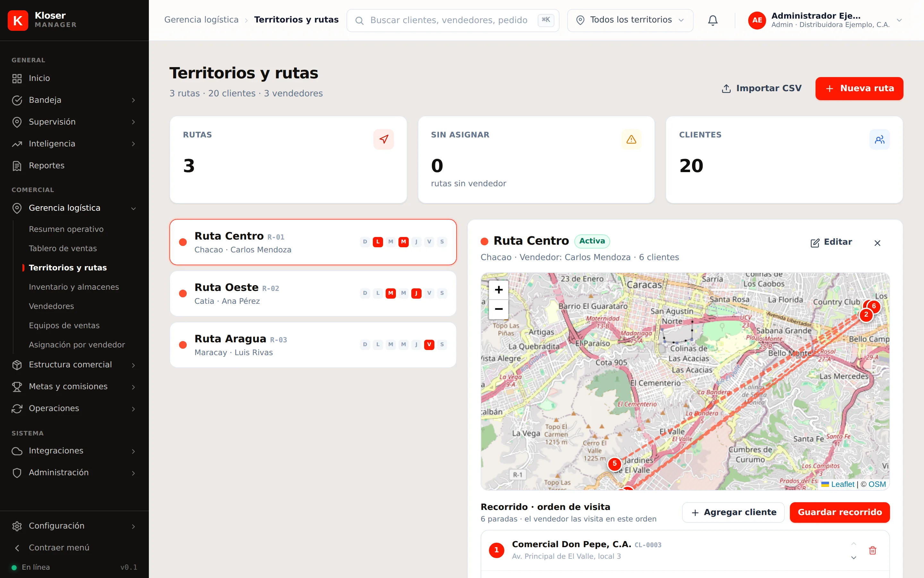Delete Comercial Don Pepe stop with trash icon
Image resolution: width=924 pixels, height=578 pixels.
pyautogui.click(x=872, y=550)
